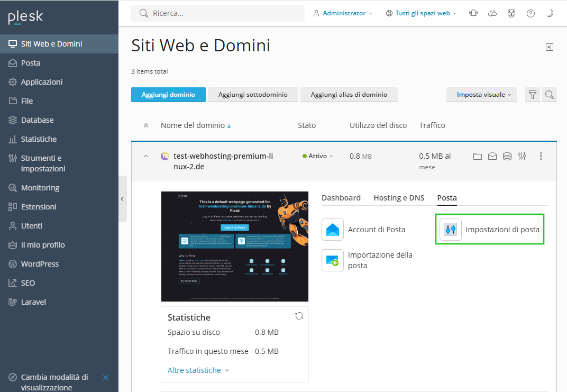Click the Plesk logo
Screen dimensions: 567x392
coord(25,16)
